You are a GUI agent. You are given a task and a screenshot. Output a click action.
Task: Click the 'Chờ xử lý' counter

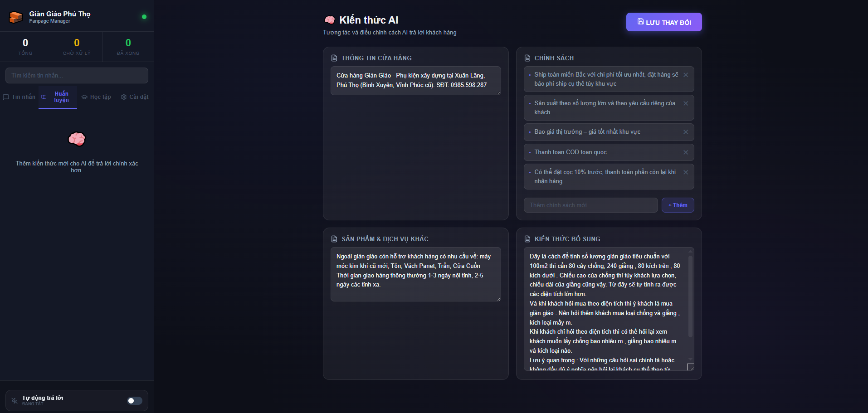pyautogui.click(x=77, y=47)
